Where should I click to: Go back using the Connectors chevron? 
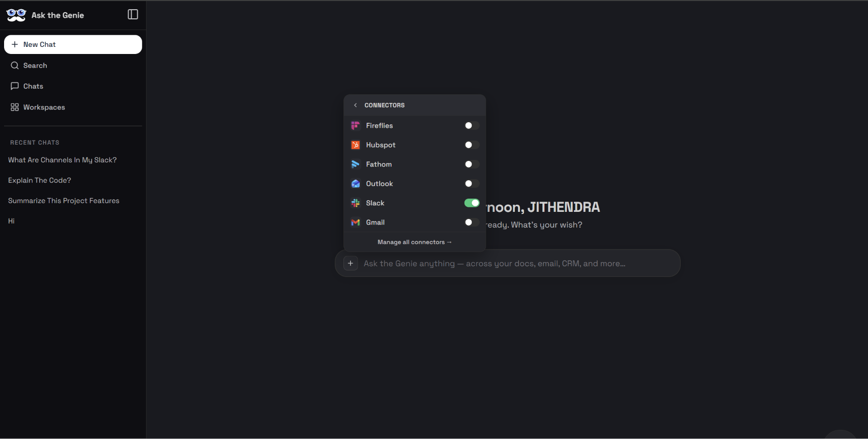click(355, 105)
